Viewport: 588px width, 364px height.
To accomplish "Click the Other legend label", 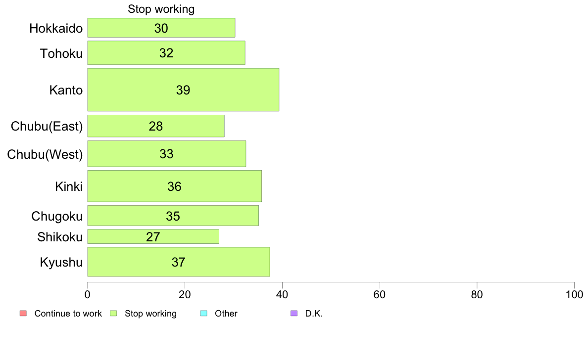I will pos(226,314).
